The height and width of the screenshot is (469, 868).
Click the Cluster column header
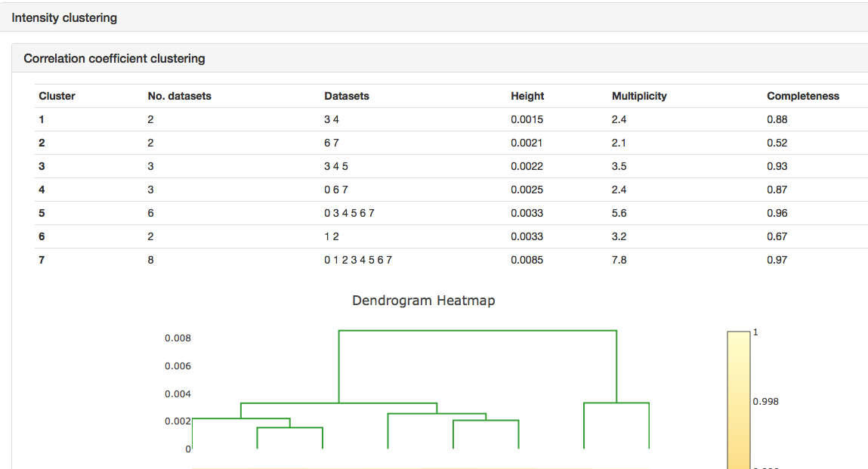[x=57, y=96]
